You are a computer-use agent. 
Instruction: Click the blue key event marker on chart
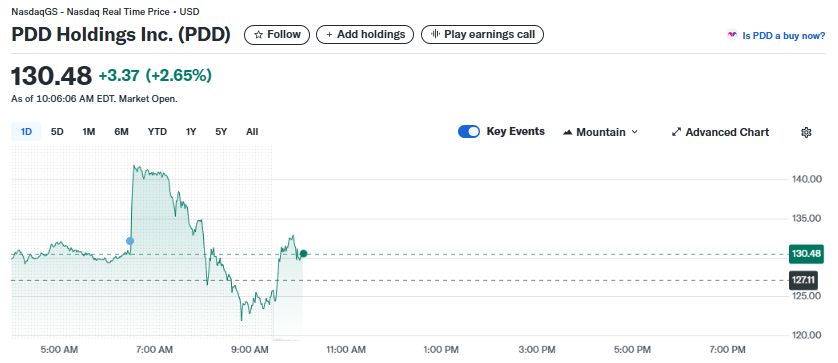(x=130, y=241)
